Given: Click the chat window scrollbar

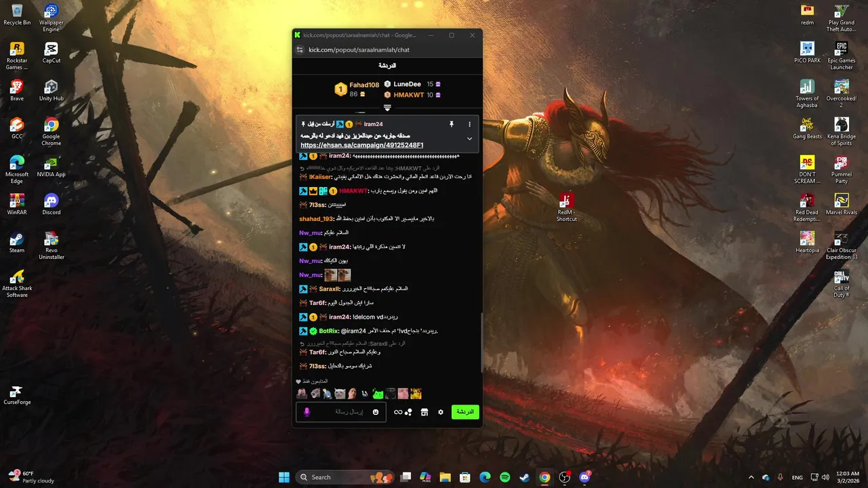Looking at the screenshot, I should (x=481, y=342).
